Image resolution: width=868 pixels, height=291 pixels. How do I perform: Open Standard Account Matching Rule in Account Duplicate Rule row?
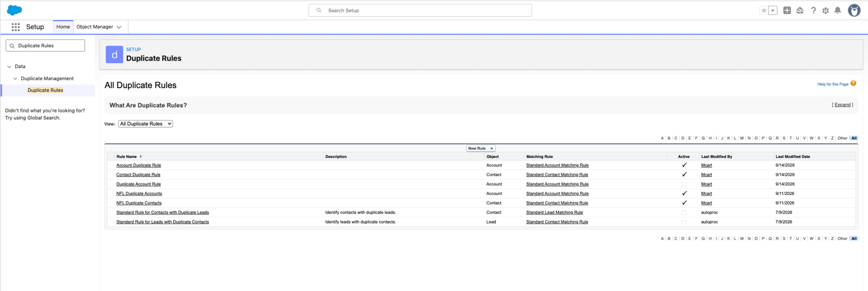tap(557, 165)
